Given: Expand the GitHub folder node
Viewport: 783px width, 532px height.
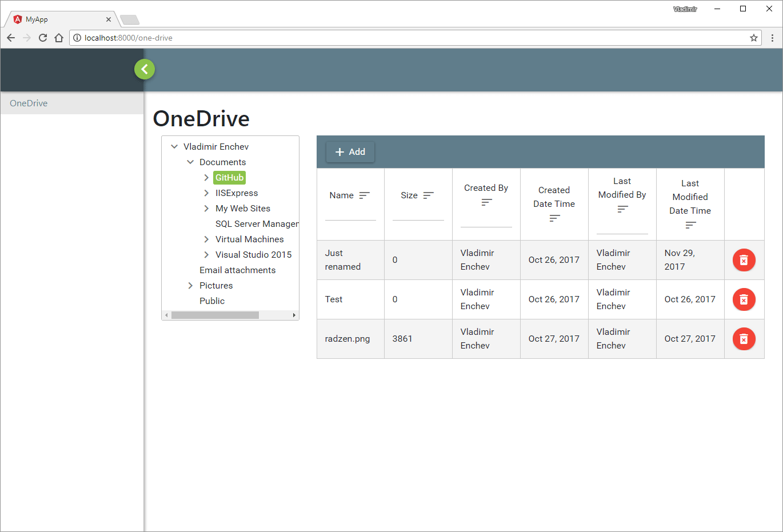Looking at the screenshot, I should (x=206, y=178).
